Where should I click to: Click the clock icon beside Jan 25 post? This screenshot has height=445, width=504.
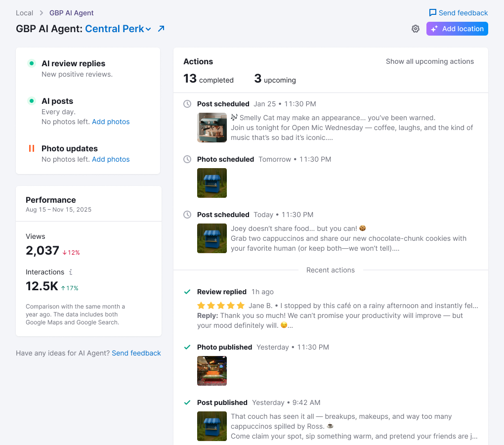[187, 104]
